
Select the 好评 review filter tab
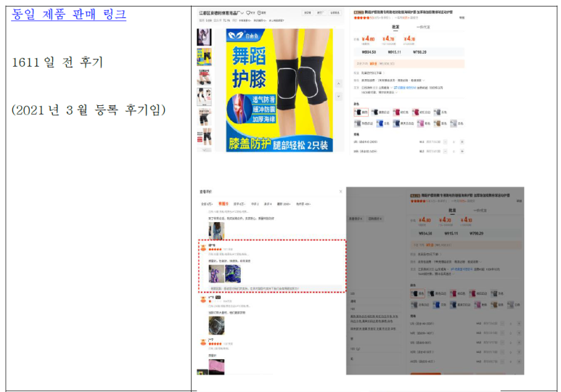click(x=239, y=204)
